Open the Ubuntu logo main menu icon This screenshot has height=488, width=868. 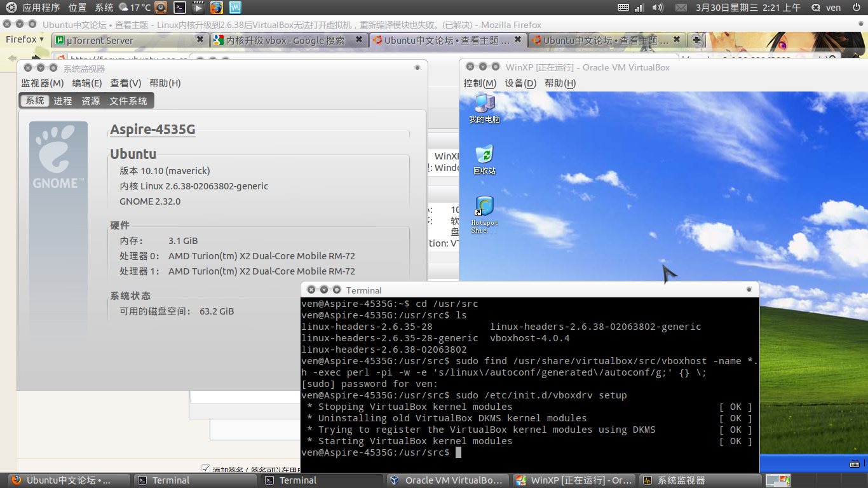coord(11,8)
